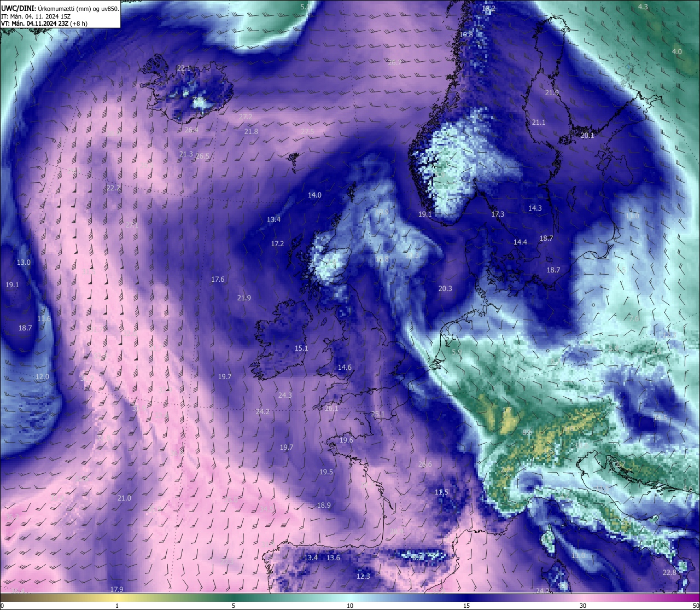Click the 13.6 value over northern Spain
This screenshot has width=700, height=610.
333,558
